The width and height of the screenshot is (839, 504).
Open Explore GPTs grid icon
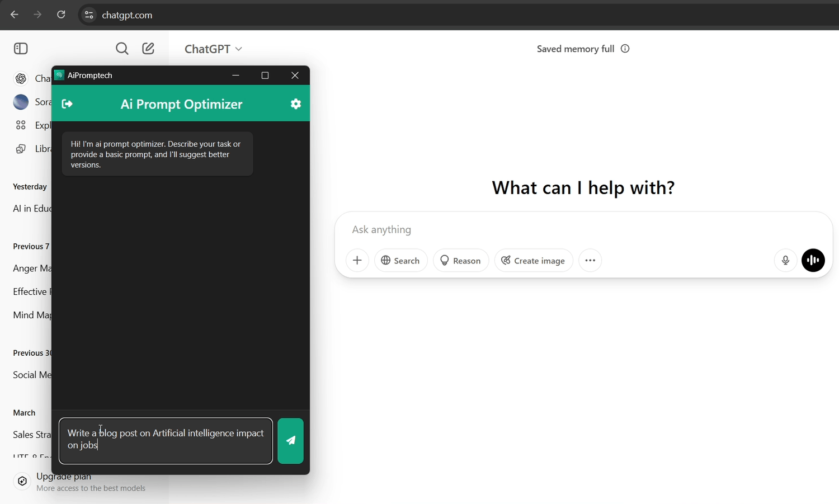[x=21, y=125]
